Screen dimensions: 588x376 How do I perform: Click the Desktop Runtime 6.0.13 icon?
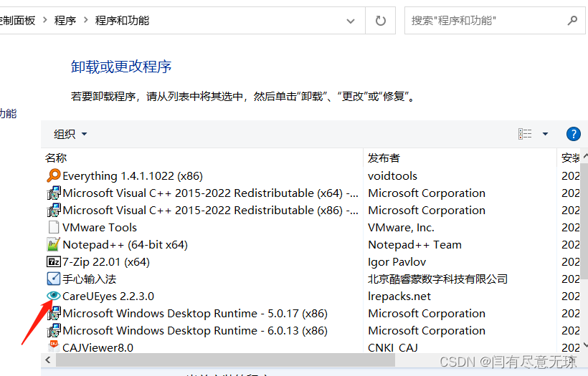point(54,330)
